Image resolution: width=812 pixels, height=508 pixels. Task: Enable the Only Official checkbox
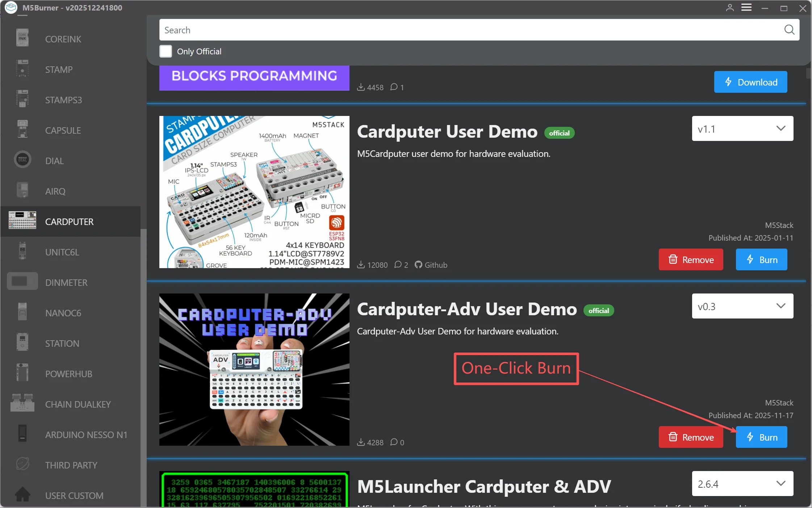[x=166, y=51]
